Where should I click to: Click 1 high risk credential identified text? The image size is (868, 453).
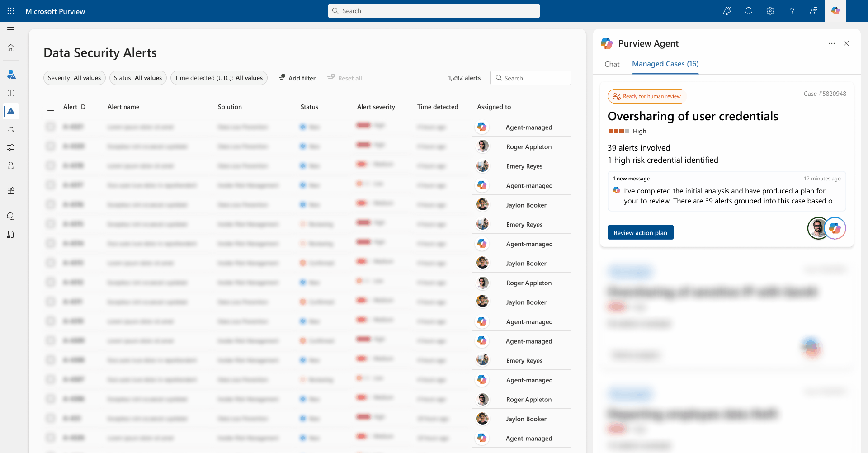point(663,160)
